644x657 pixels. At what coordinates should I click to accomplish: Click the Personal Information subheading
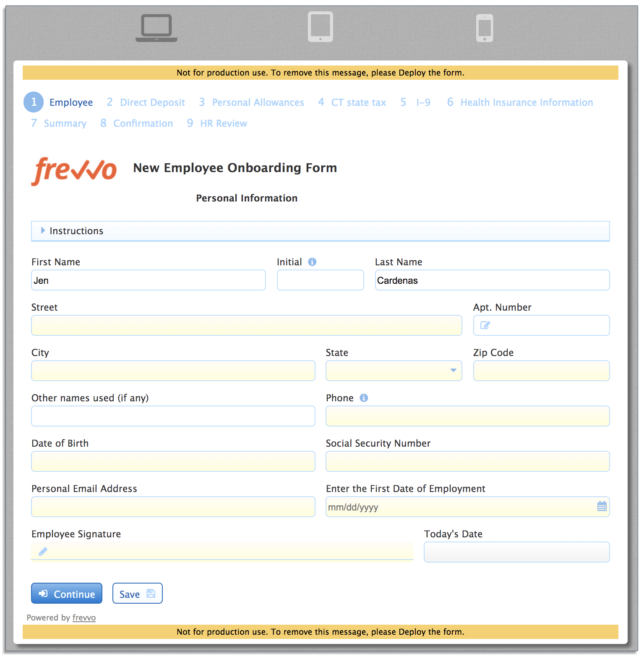(x=247, y=198)
